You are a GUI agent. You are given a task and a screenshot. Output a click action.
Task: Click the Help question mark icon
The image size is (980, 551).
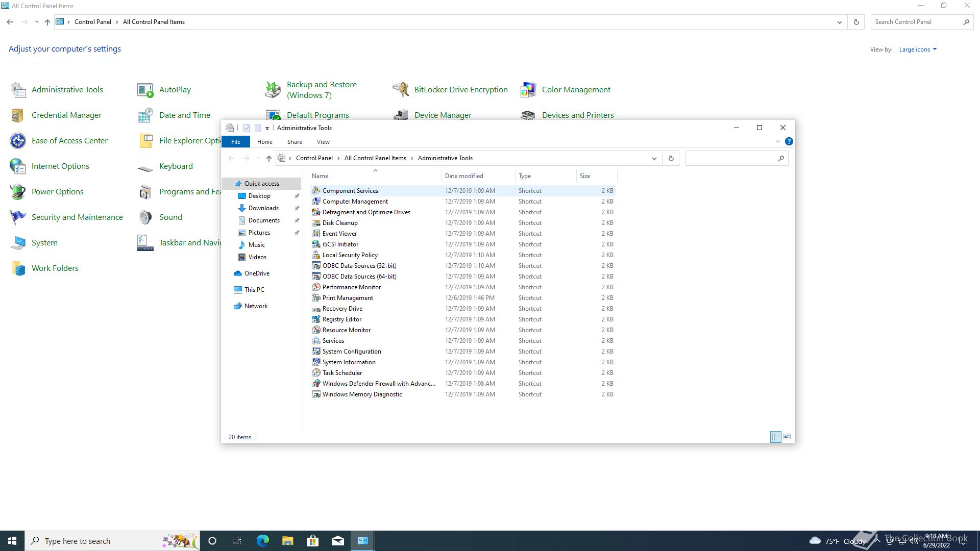(789, 141)
